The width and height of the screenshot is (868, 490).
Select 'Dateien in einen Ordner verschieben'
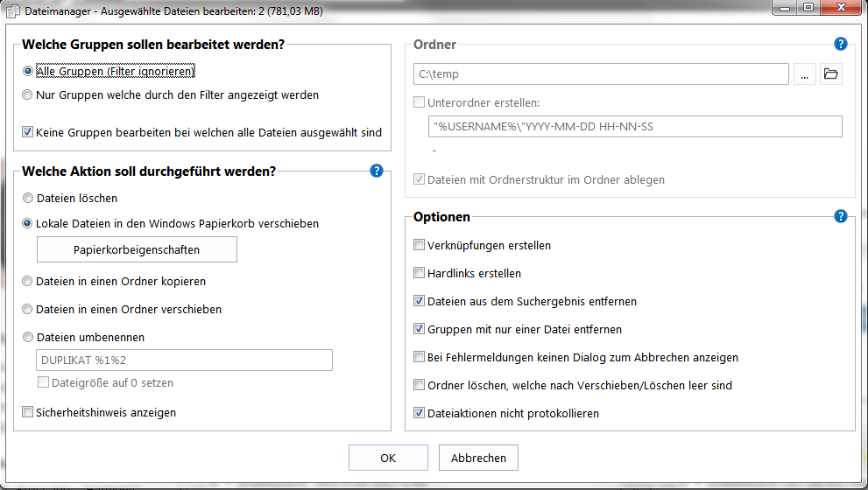pos(28,309)
